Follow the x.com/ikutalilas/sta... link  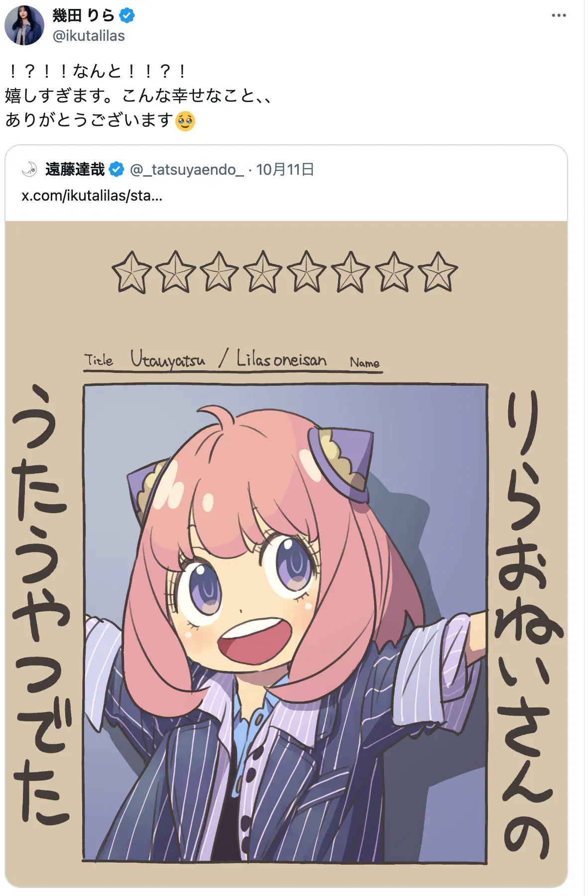point(92,196)
